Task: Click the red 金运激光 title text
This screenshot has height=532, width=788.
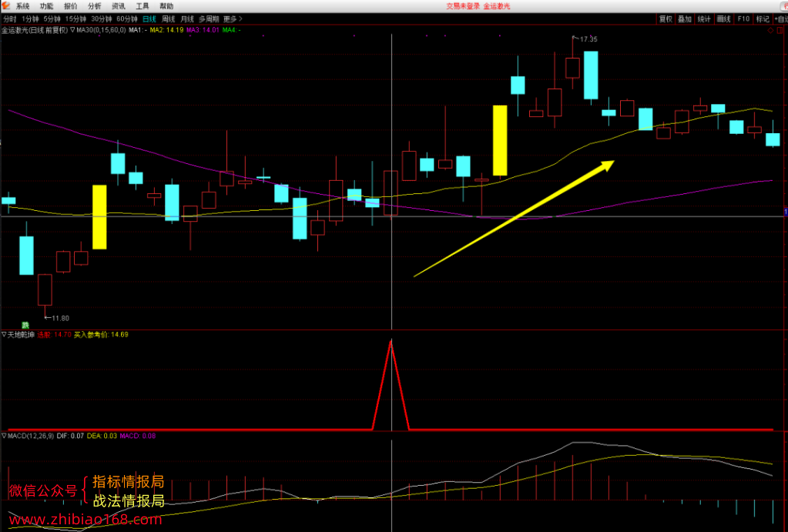Action: point(497,6)
